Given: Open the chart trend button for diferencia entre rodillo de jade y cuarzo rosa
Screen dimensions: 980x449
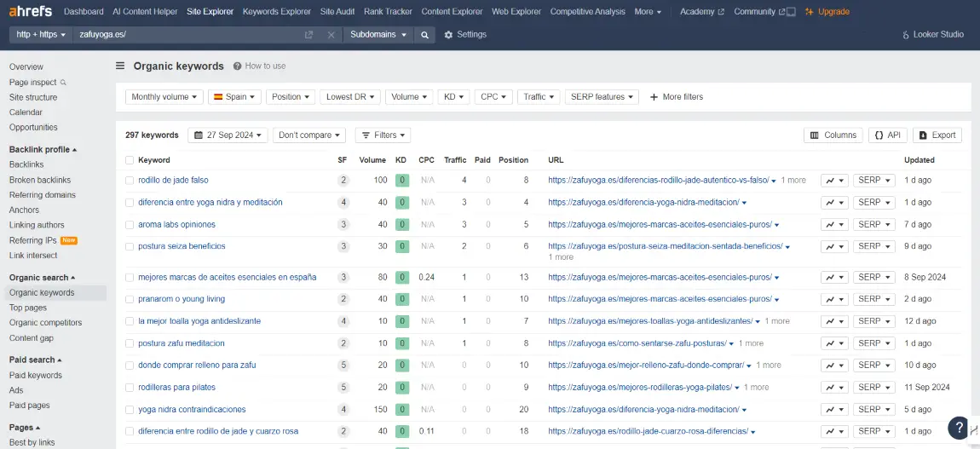Looking at the screenshot, I should pyautogui.click(x=834, y=431).
